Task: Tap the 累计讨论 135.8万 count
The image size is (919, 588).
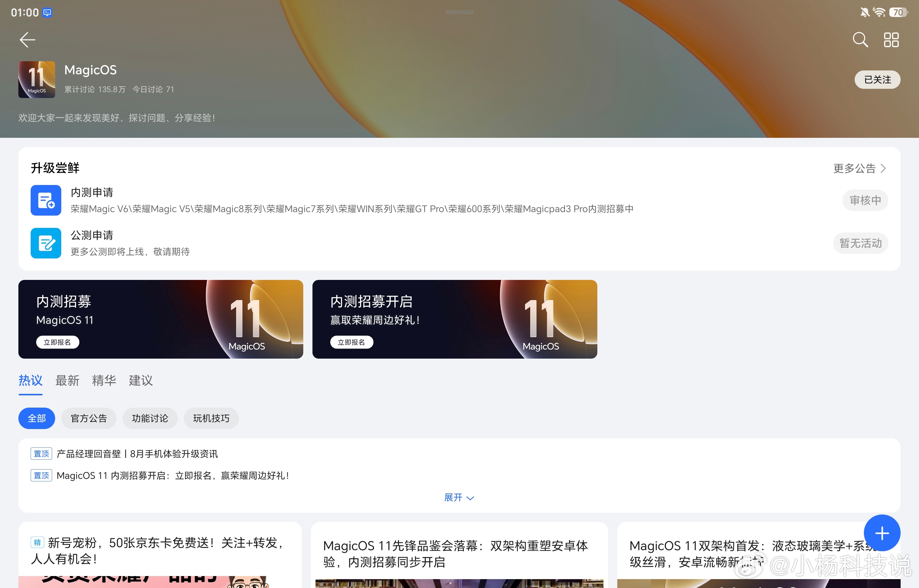Action: tap(95, 89)
